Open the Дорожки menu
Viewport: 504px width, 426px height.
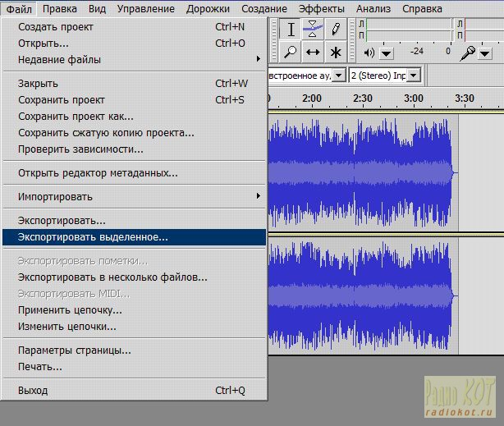(208, 9)
